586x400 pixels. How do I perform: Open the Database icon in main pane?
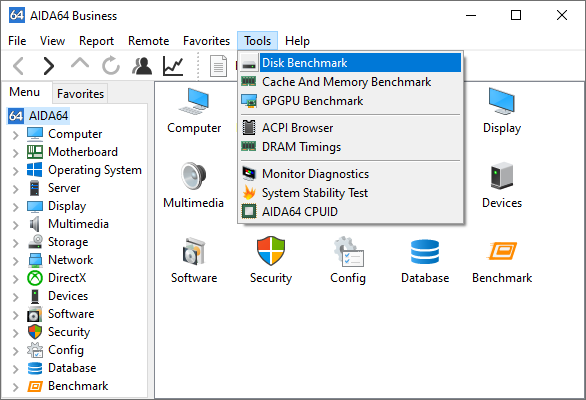[425, 260]
